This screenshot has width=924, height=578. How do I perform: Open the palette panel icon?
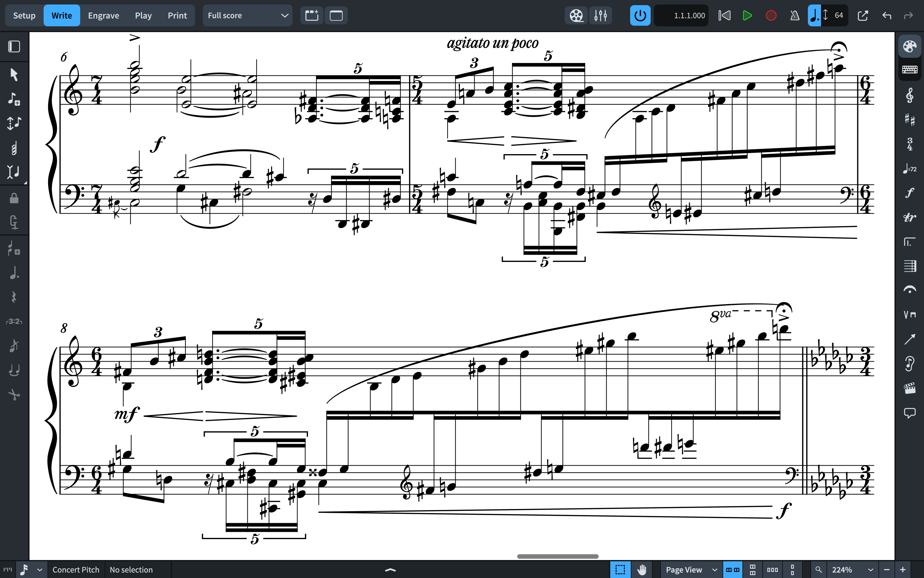coord(910,47)
